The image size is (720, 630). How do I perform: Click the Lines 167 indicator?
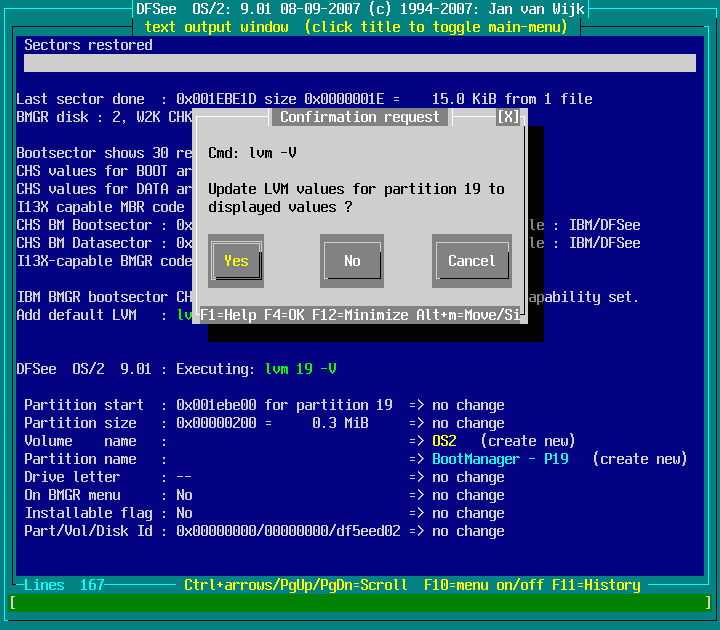(64, 585)
